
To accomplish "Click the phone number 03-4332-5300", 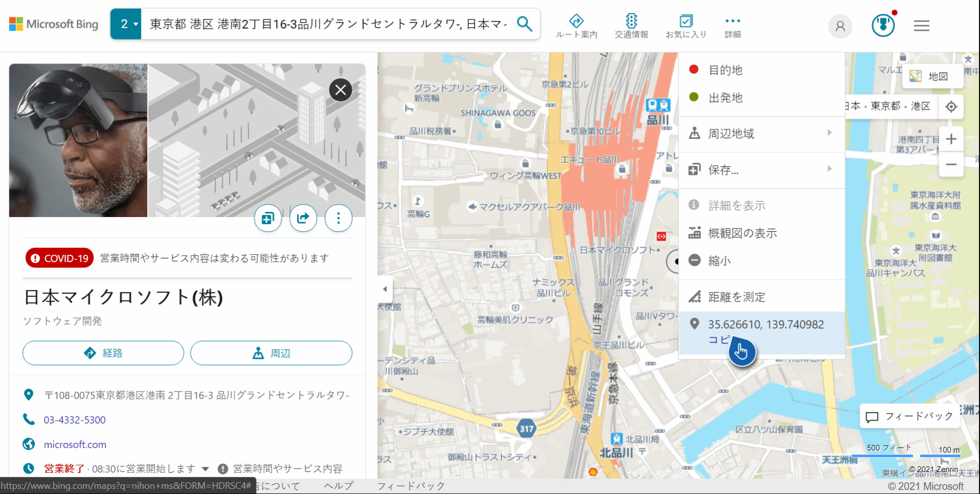I will 75,420.
